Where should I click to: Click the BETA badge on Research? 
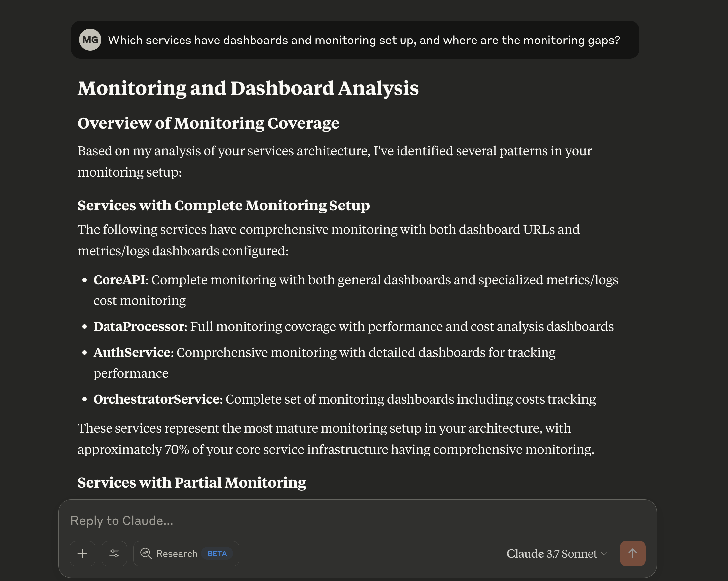pos(217,554)
